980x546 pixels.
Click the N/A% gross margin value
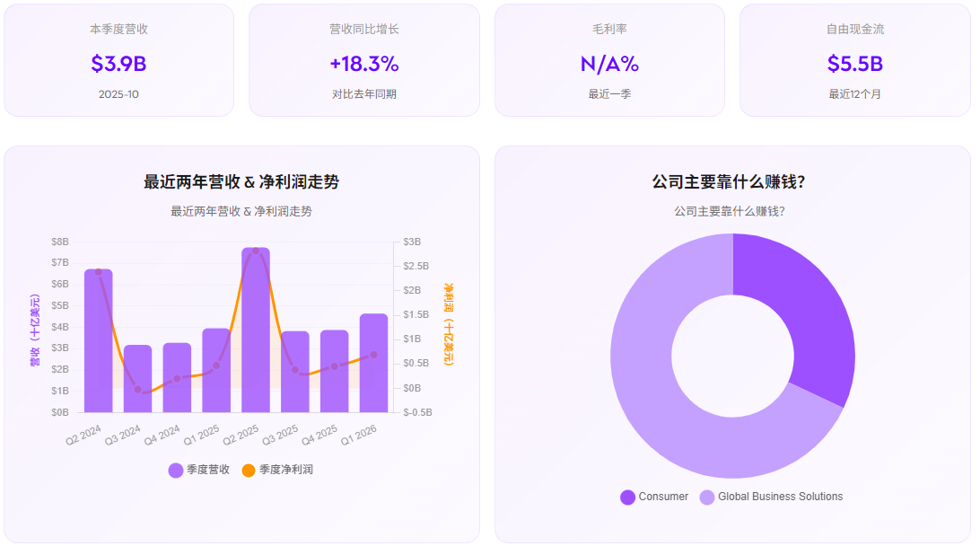[608, 63]
